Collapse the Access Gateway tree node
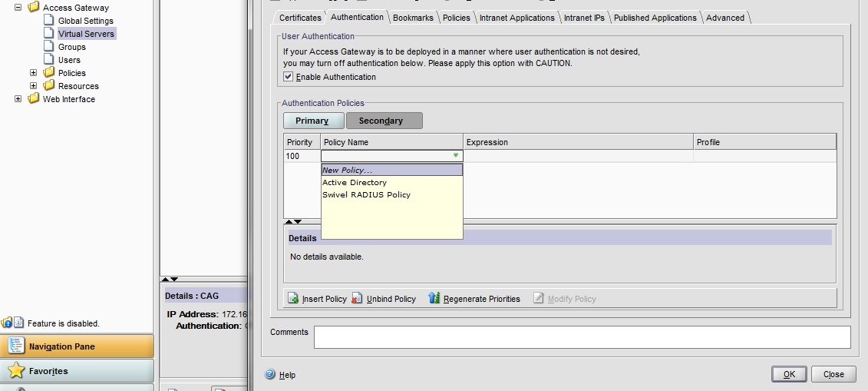868x391 pixels. point(18,7)
